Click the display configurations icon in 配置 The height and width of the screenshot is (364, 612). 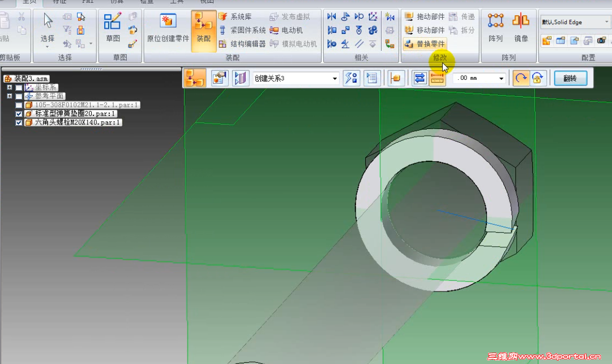click(547, 40)
